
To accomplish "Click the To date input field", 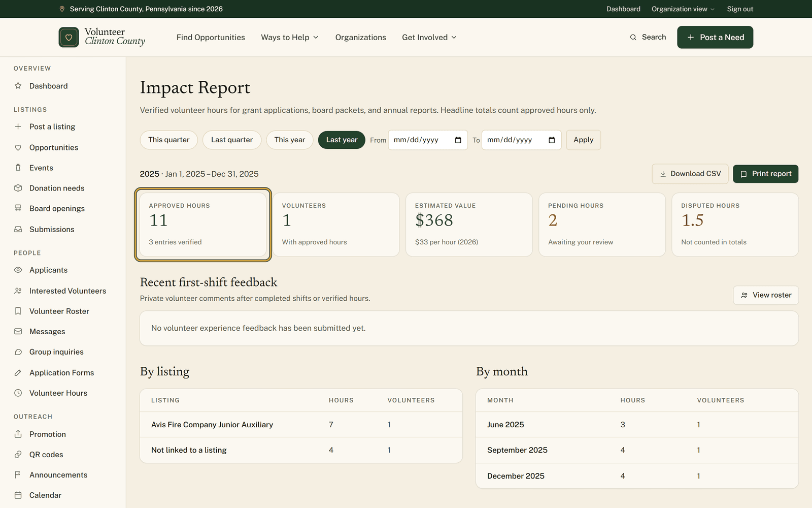I will tap(522, 140).
